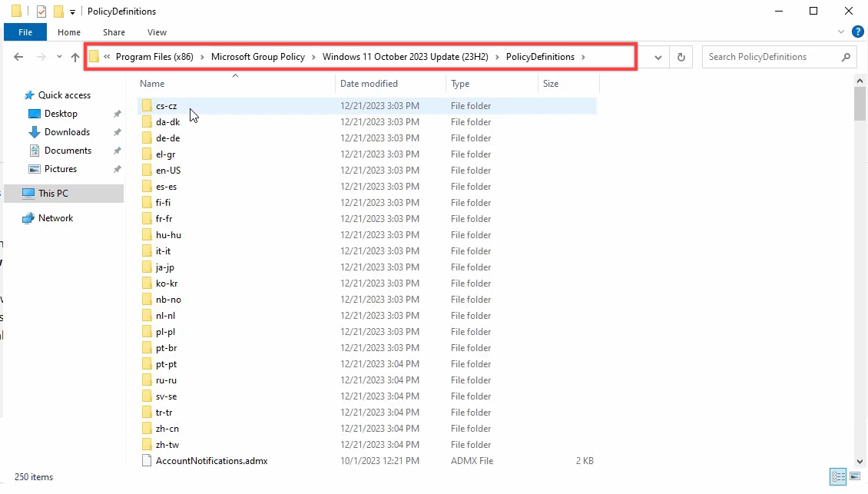Switch to the View ribbon tab
Screen dimensions: 868x494
[157, 32]
